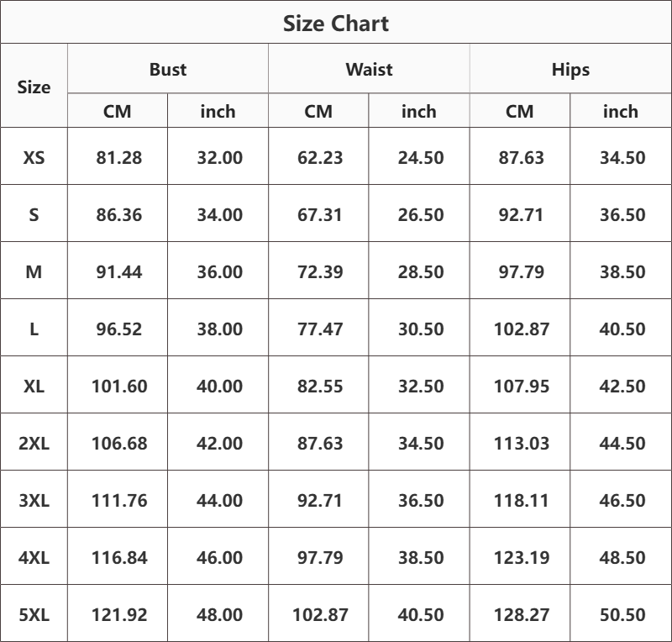Image resolution: width=672 pixels, height=642 pixels.
Task: Click the Size header cell
Action: tap(34, 87)
